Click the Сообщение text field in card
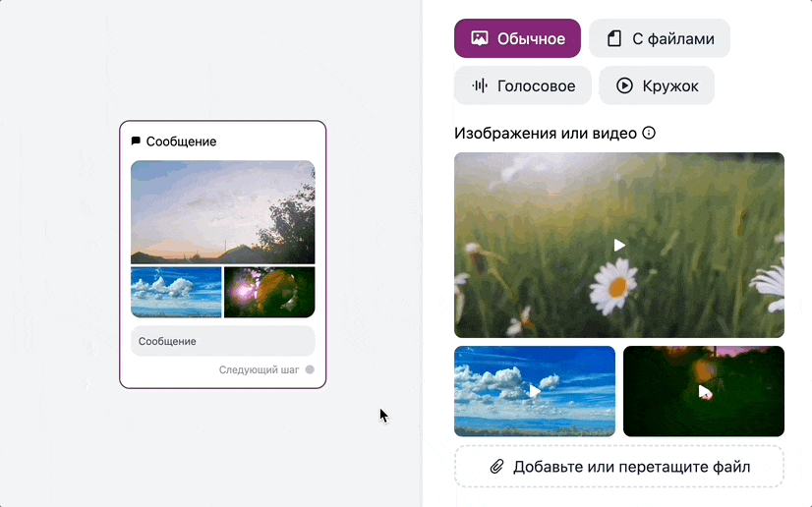The height and width of the screenshot is (507, 812). (x=223, y=341)
